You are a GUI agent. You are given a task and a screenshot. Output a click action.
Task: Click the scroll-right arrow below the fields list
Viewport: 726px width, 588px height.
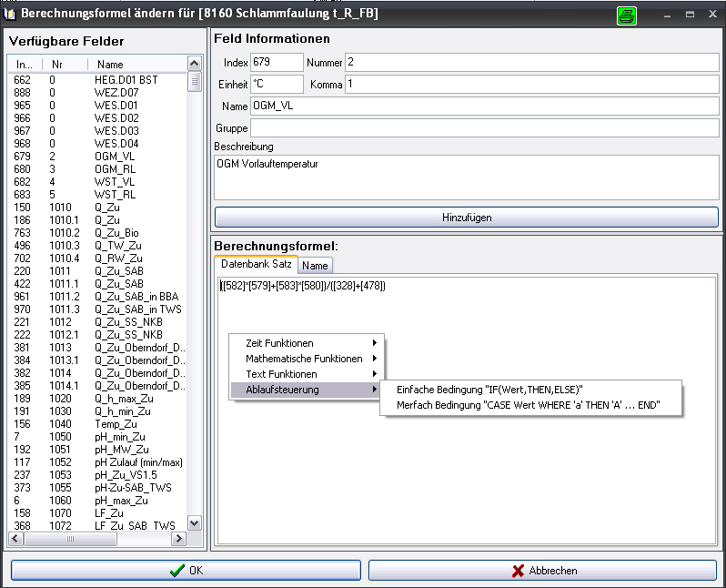[179, 539]
